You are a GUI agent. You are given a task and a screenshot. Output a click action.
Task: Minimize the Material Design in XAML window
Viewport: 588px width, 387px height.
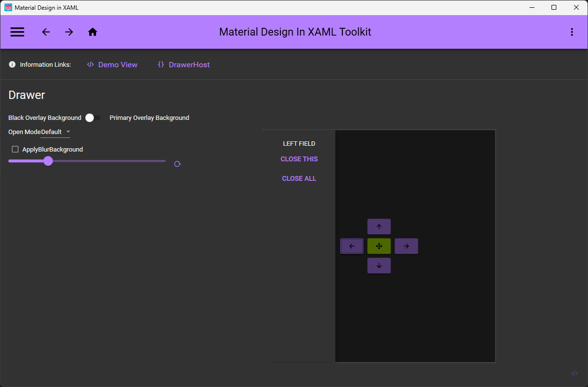coord(531,7)
